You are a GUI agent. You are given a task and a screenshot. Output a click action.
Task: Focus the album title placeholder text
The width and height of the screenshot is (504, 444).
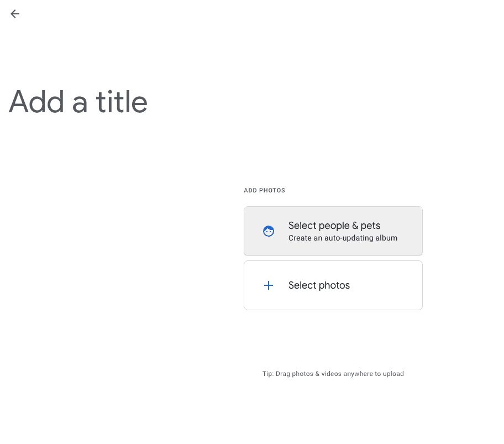pyautogui.click(x=78, y=102)
